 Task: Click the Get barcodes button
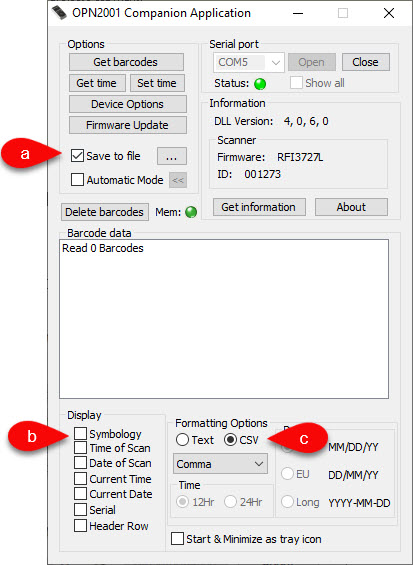pos(126,62)
